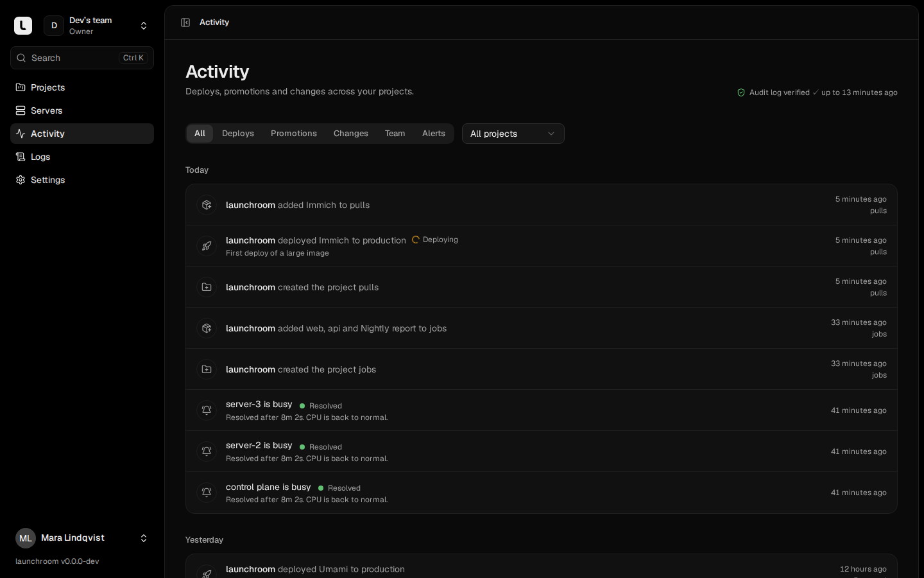Open Settings from sidebar

tap(82, 180)
